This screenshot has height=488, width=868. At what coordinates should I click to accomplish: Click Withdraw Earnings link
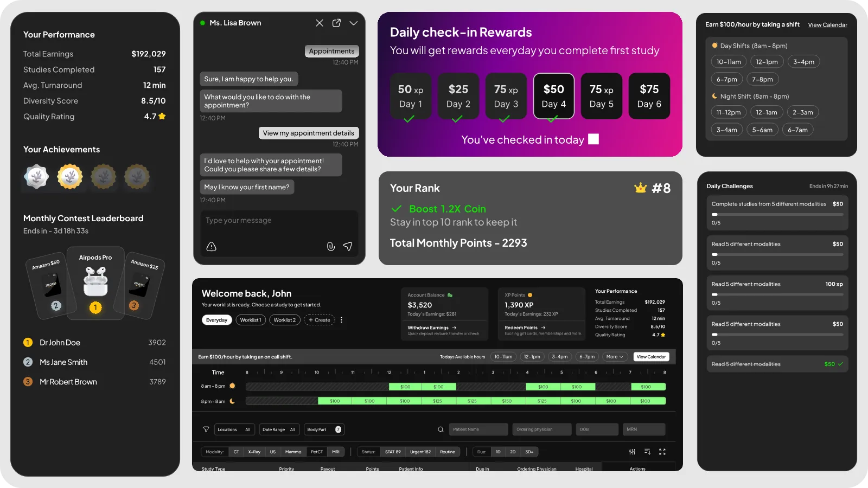432,328
